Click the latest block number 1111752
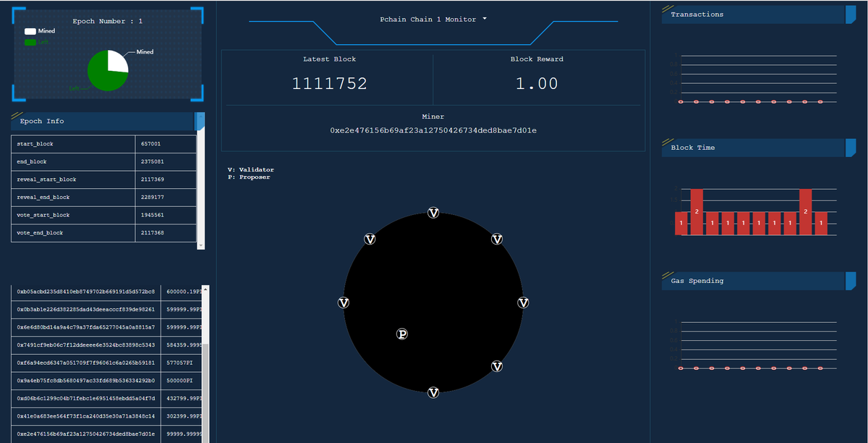 (x=330, y=83)
